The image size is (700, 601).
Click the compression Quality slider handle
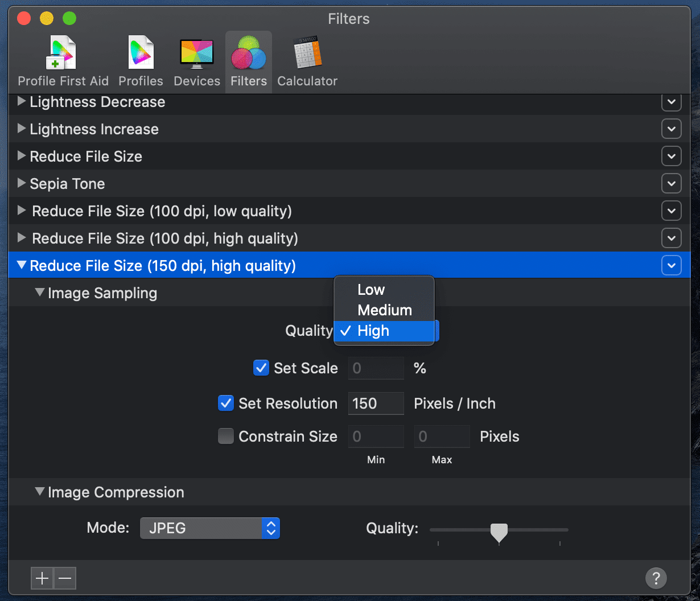click(499, 532)
